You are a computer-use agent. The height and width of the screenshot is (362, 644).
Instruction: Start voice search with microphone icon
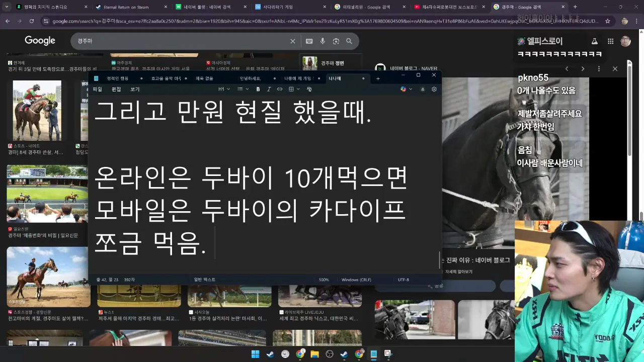pos(323,41)
